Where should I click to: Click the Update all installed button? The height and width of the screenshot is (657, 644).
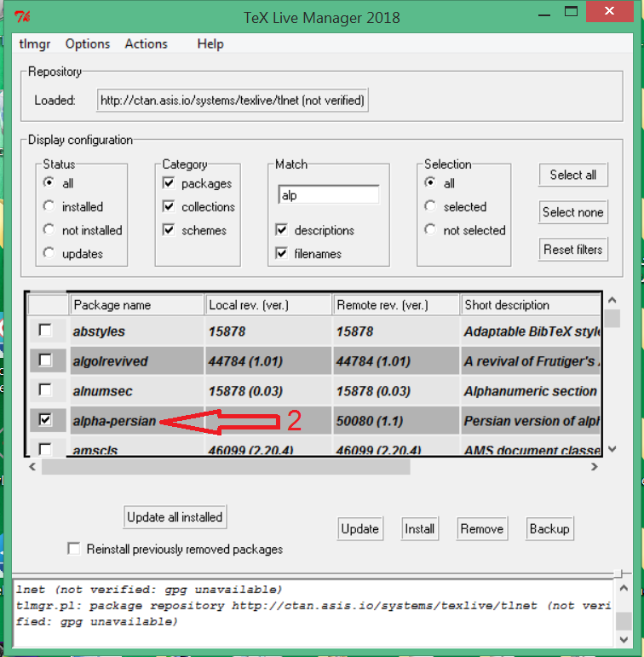click(175, 517)
